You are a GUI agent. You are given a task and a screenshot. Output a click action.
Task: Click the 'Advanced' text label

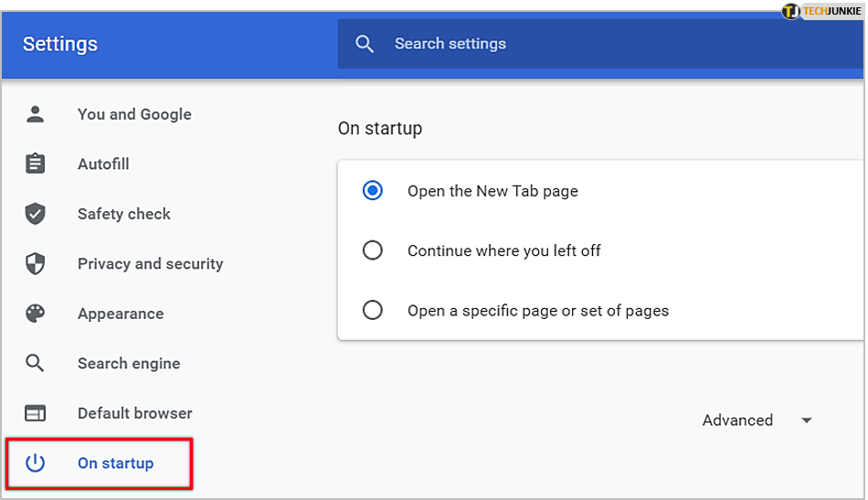pyautogui.click(x=737, y=420)
